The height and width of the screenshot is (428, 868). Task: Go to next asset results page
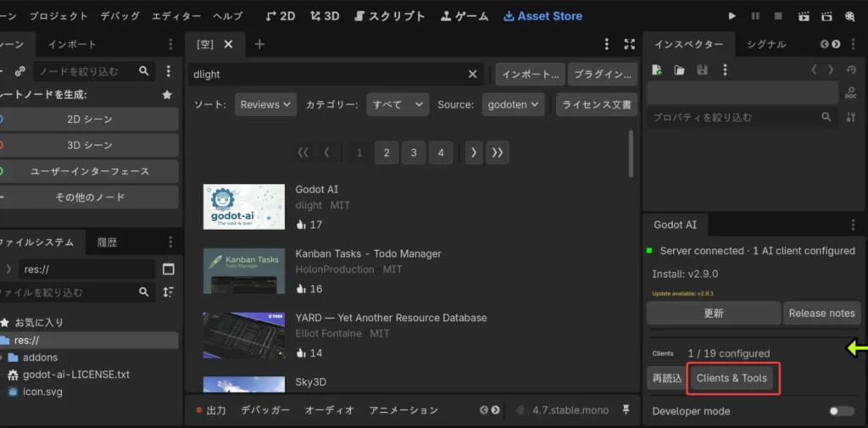click(x=474, y=153)
